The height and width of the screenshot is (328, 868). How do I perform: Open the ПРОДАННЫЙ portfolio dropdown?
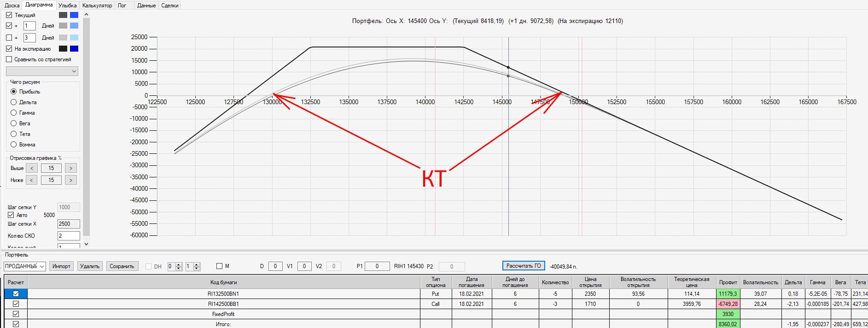[25, 266]
